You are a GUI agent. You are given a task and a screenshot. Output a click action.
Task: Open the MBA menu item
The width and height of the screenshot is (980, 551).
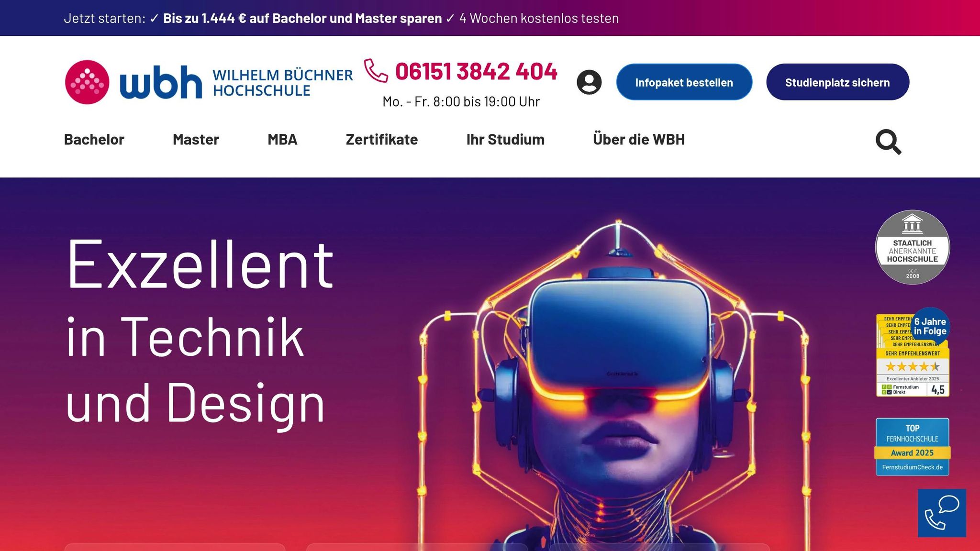pos(282,140)
